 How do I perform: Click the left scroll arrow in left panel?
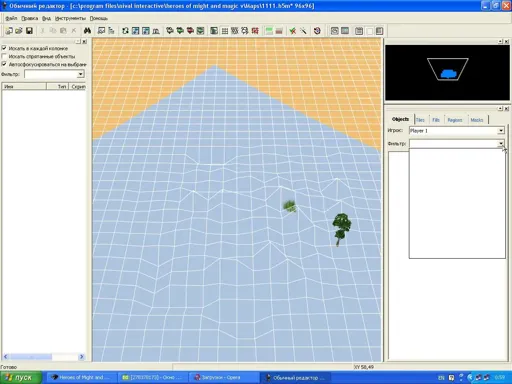pos(5,357)
